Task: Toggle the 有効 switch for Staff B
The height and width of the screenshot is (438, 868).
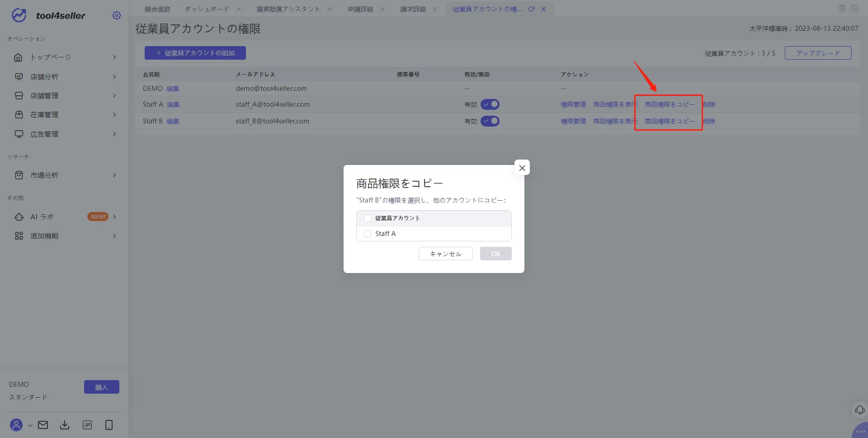Action: tap(490, 121)
